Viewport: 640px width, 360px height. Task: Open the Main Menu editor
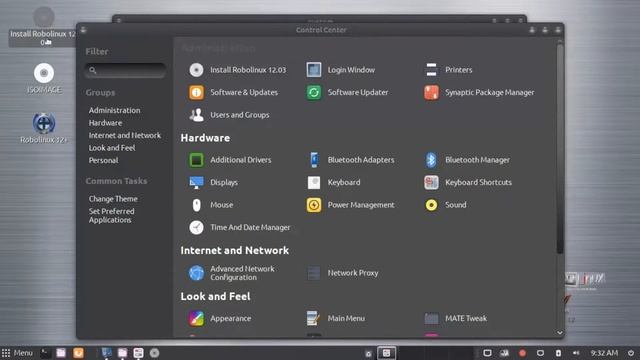point(336,318)
